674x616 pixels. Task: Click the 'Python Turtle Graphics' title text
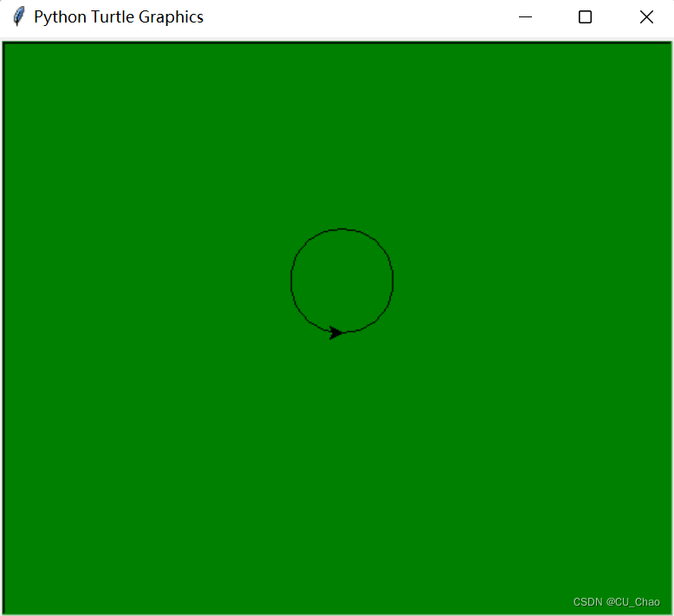click(119, 17)
